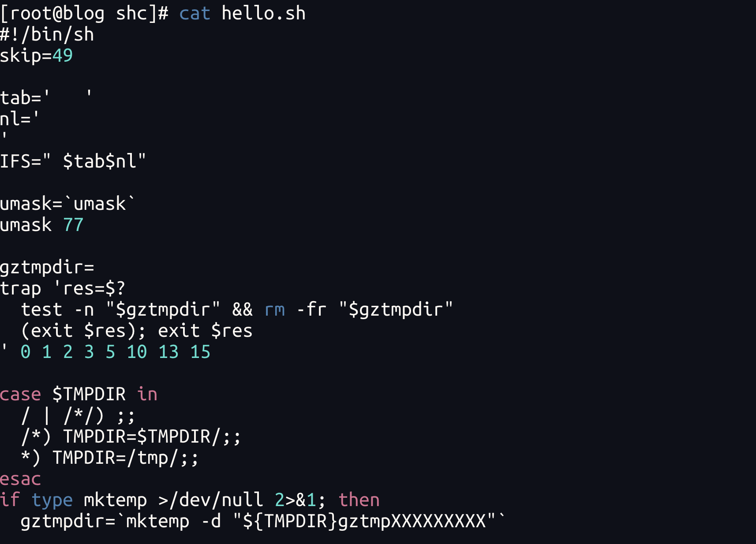Click signal number 13 in trap list

[x=168, y=352]
